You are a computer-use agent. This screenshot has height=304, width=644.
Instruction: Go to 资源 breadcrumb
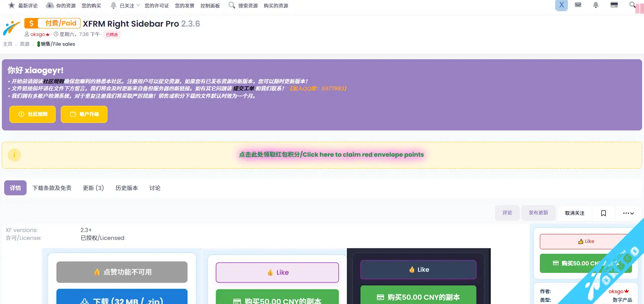pos(25,44)
